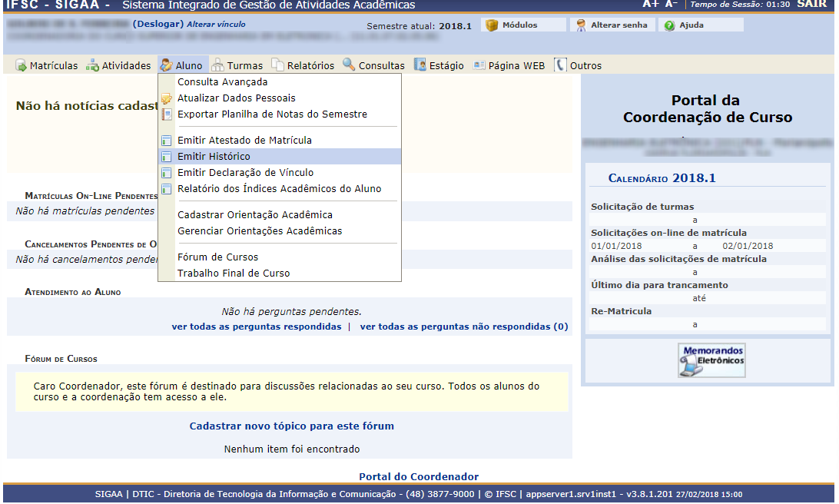Click the Estágio menu icon
Viewport: 839px width, 504px height.
(420, 65)
